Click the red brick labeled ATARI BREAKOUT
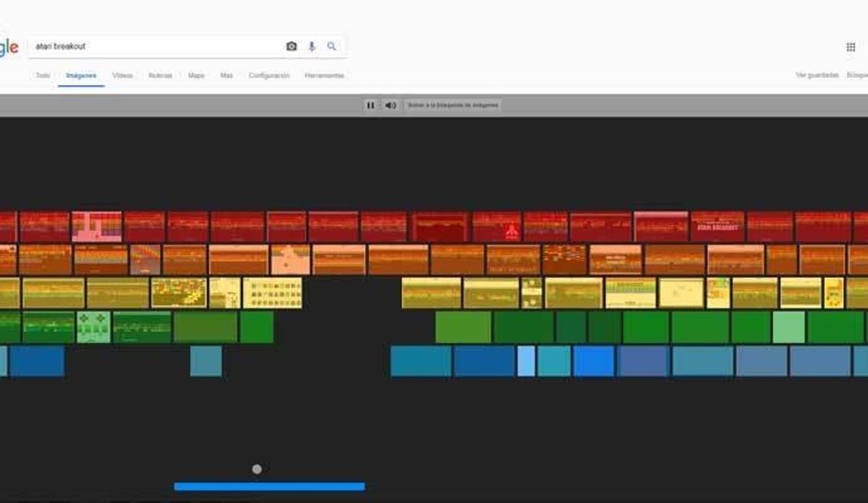The image size is (868, 503). pos(718,226)
